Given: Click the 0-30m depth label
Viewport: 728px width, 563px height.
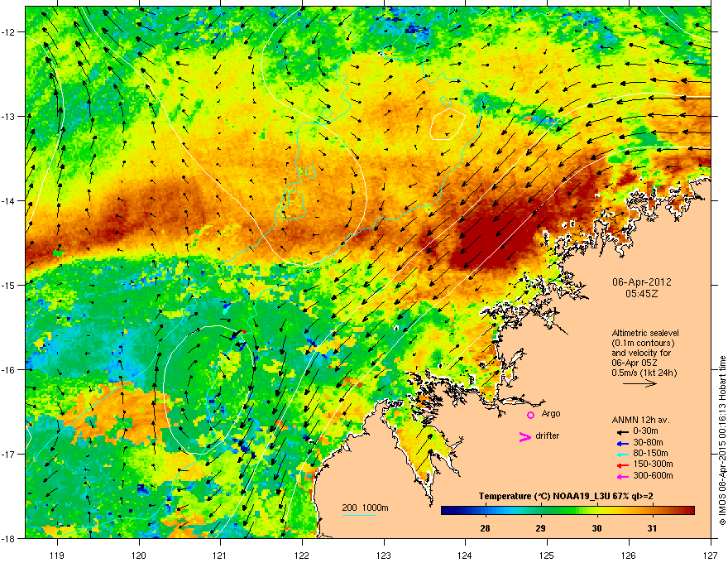Looking at the screenshot, I should pos(645,431).
